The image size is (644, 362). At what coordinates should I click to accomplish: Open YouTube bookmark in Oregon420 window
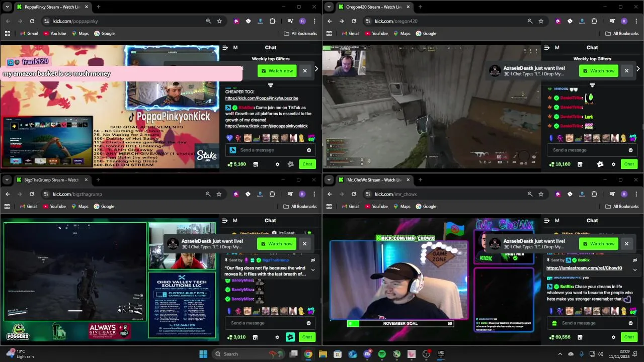[x=376, y=34]
